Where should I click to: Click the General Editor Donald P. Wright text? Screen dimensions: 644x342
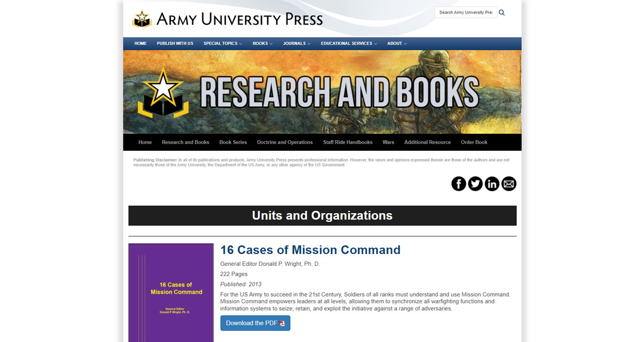[x=270, y=264]
